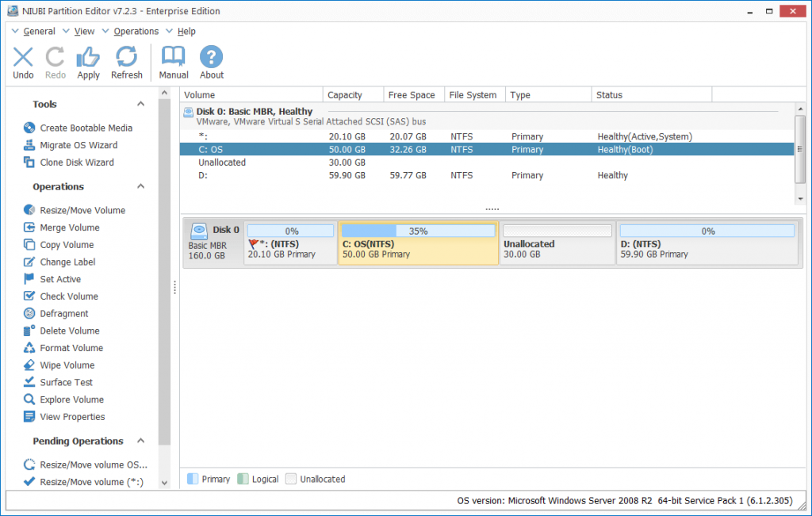The image size is (812, 516).
Task: Click the C: OS 35% usage bar
Action: coord(418,231)
